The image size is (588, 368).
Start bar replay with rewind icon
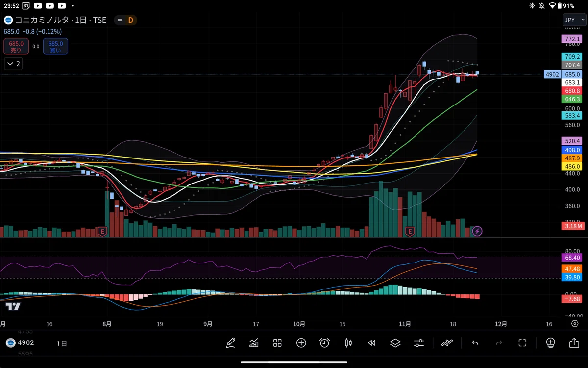pyautogui.click(x=371, y=343)
